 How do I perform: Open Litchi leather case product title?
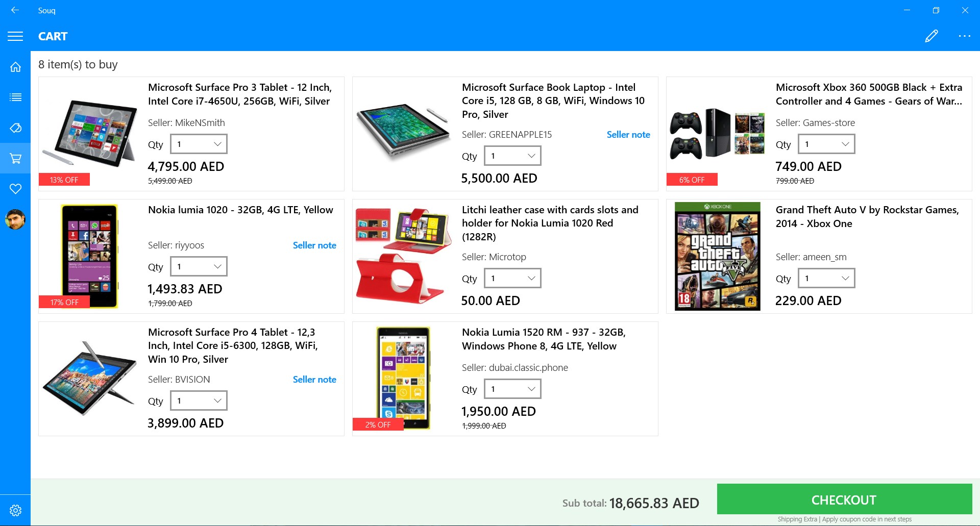point(550,223)
